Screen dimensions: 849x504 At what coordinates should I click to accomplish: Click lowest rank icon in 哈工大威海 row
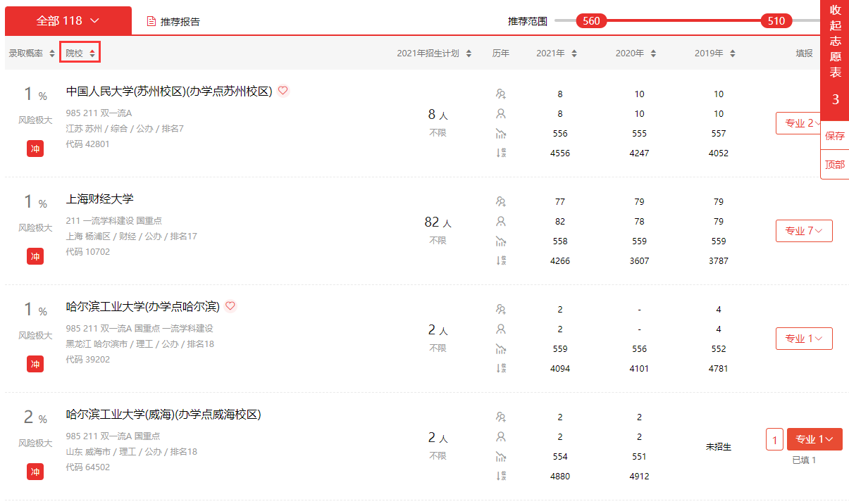point(501,476)
